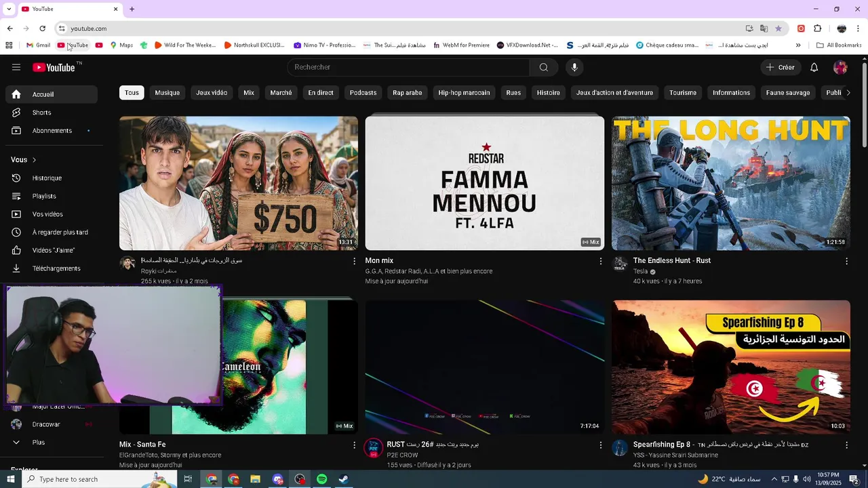Expand the Vous section chevron

[x=34, y=160]
